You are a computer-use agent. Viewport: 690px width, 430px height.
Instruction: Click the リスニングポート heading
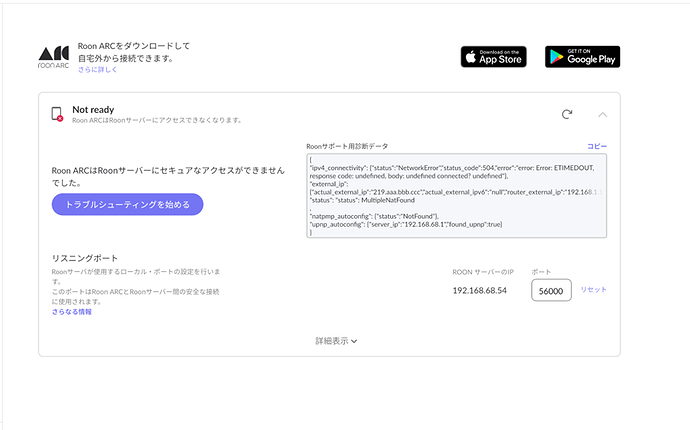[85, 258]
